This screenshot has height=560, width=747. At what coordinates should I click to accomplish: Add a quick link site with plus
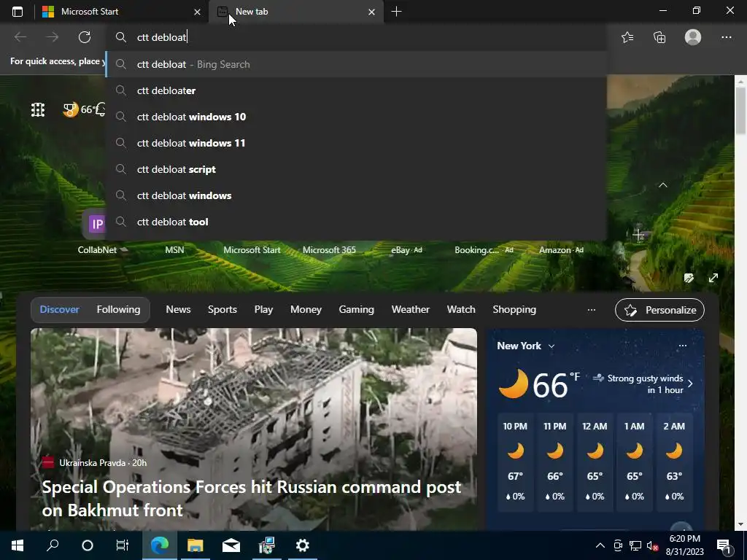[x=638, y=234]
